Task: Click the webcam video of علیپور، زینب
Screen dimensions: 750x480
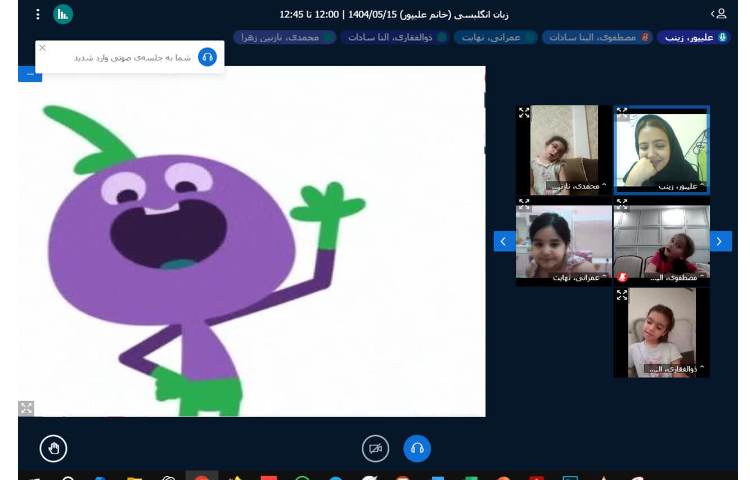Action: tap(662, 150)
